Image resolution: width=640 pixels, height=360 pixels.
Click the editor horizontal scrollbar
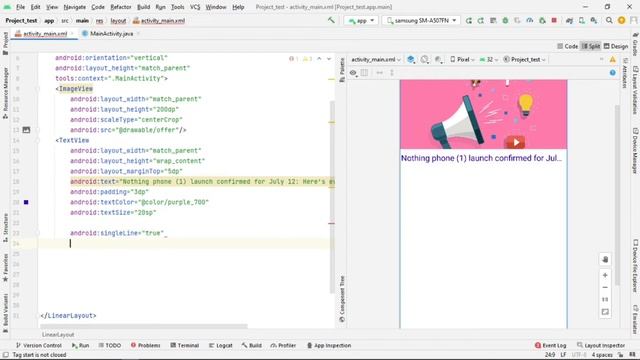144,326
